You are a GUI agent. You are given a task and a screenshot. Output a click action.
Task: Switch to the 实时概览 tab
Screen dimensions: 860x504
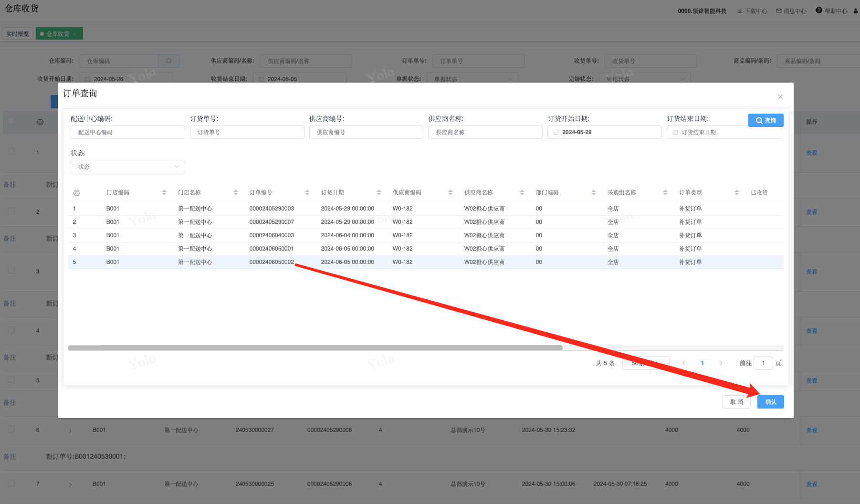[x=18, y=34]
